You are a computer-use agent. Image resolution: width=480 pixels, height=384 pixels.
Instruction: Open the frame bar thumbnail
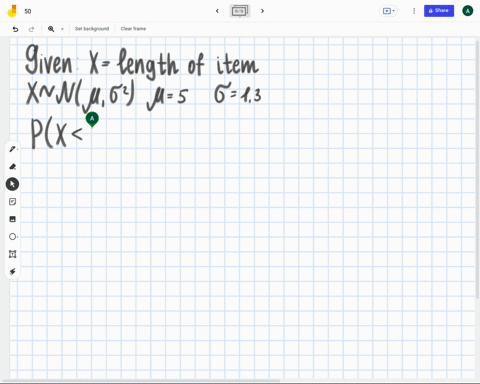(240, 11)
